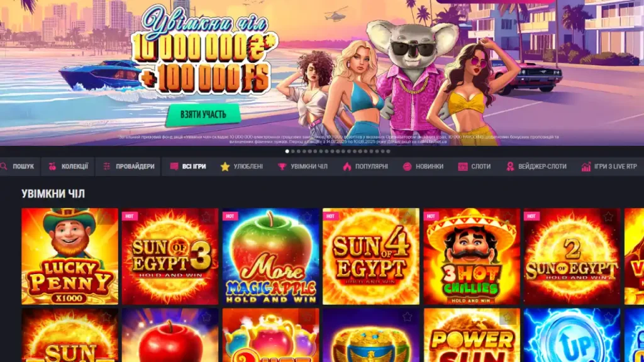This screenshot has height=362, width=644.
Task: Open Популярні via the flame icon
Action: click(x=347, y=166)
